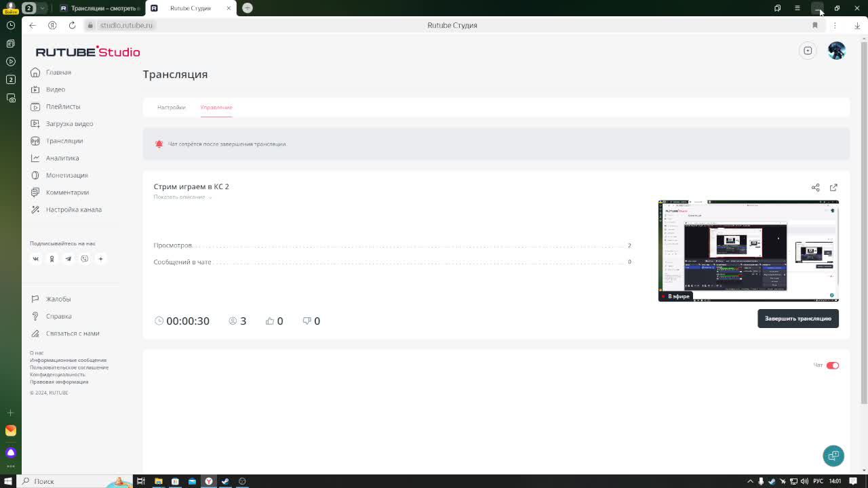Open Rutube Telegram channel icon
Viewport: 868px width, 488px height.
coord(68,259)
